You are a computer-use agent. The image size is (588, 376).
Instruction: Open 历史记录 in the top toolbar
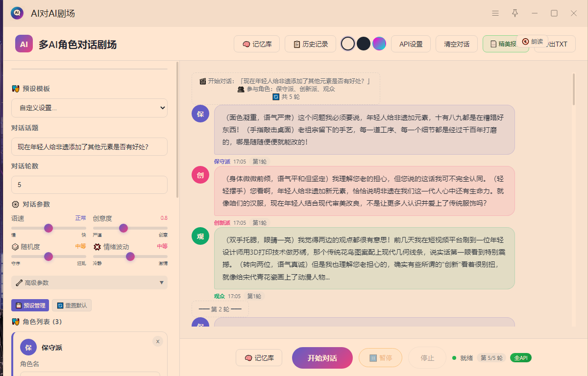click(x=310, y=44)
